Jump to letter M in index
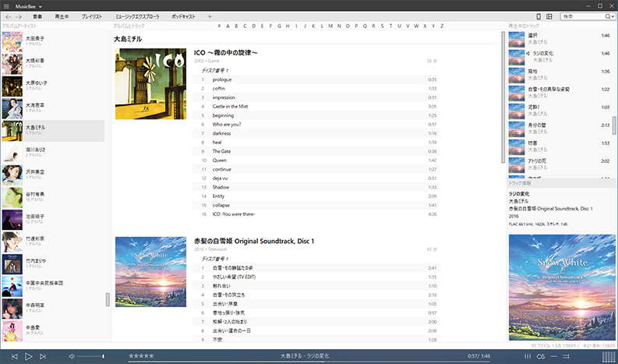 [x=330, y=26]
